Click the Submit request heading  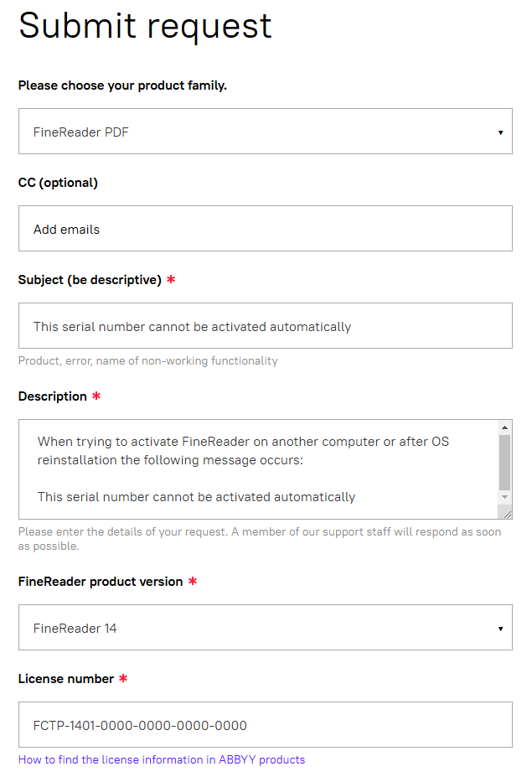click(145, 26)
